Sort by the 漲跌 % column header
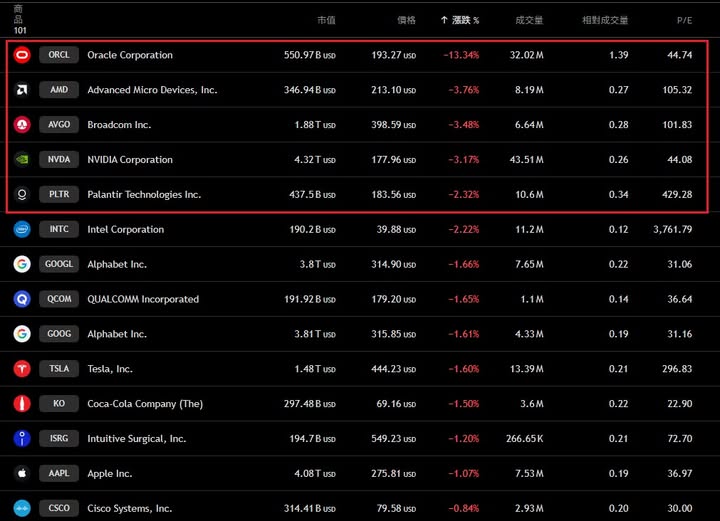Viewport: 720px width, 521px height. (460, 20)
